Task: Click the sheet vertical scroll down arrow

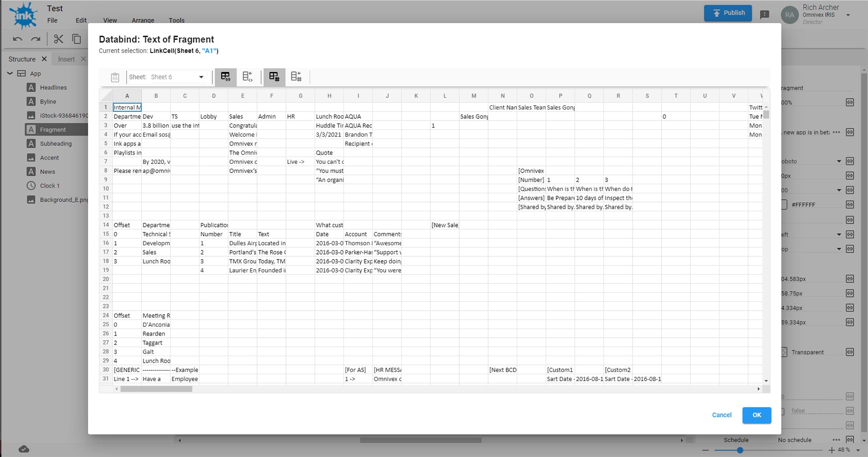Action: click(766, 381)
